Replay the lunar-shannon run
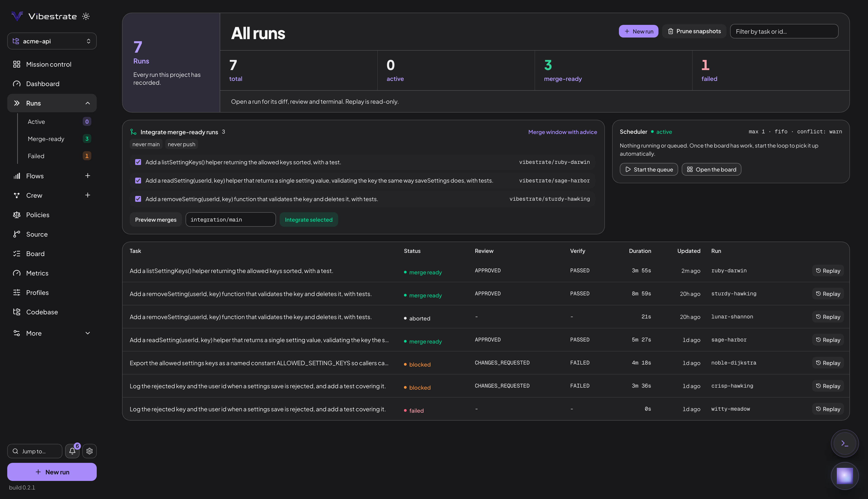This screenshot has width=868, height=499. coord(828,317)
